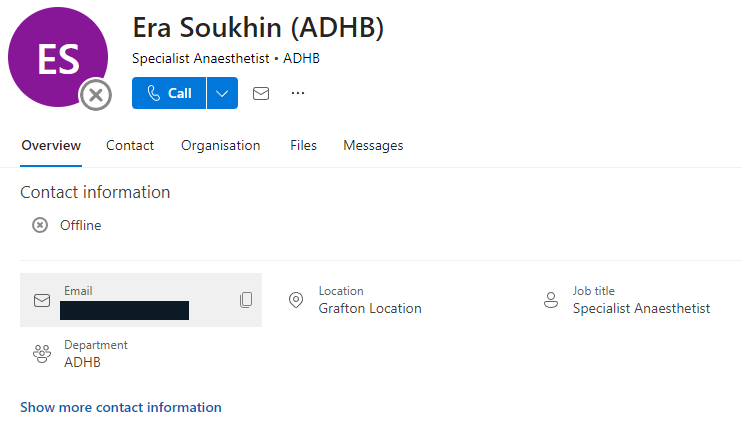Open the more options ellipsis menu

[297, 93]
